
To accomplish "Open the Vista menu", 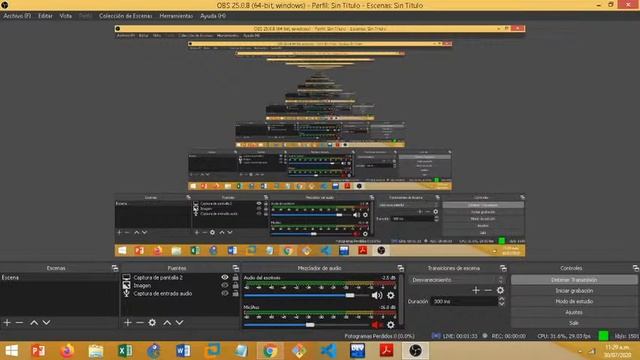I will pyautogui.click(x=66, y=16).
